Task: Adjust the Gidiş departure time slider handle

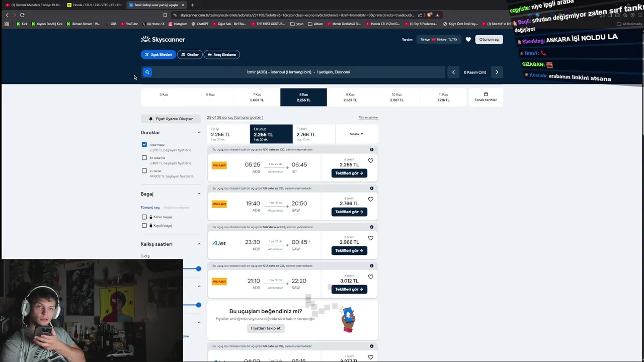Action: (199, 268)
